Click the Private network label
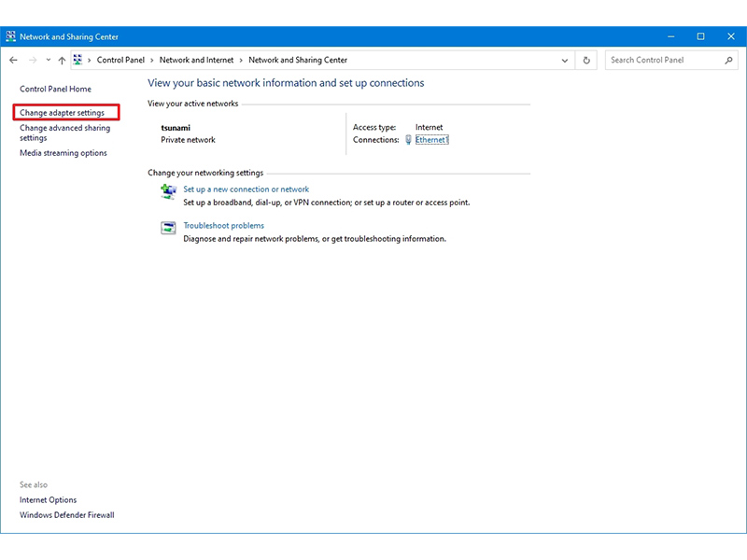Viewport: 747px width, 560px height. [x=188, y=140]
